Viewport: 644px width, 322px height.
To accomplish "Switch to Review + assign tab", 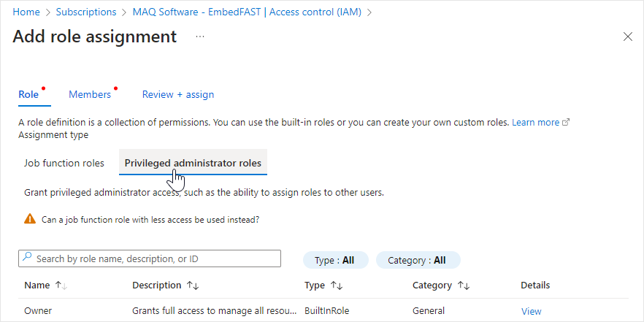I will [x=178, y=94].
